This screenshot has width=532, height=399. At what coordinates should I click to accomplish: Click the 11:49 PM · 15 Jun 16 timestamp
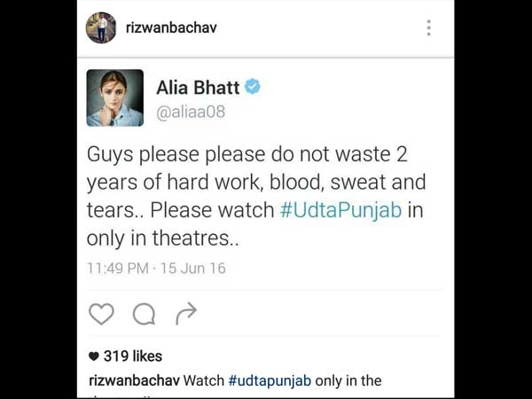156,269
